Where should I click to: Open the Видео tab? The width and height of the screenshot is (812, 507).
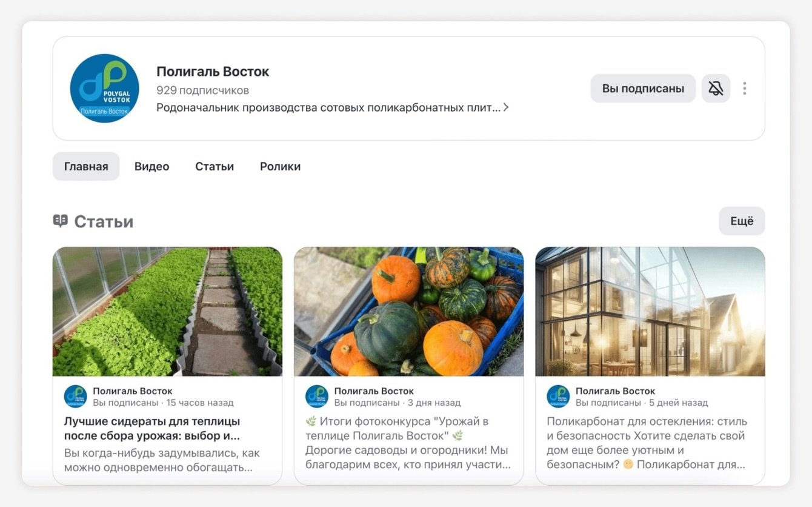[151, 166]
